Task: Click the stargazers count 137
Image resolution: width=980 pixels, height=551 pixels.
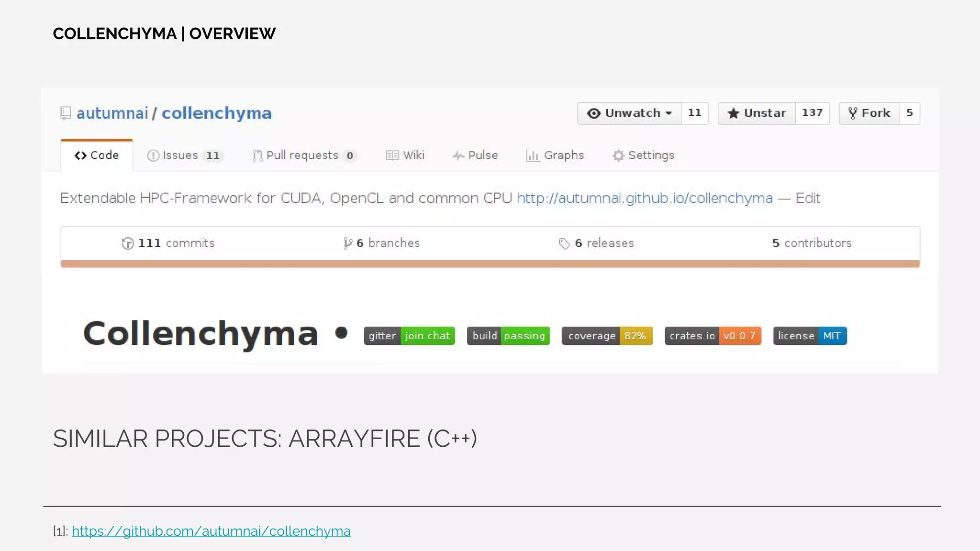Action: 812,113
